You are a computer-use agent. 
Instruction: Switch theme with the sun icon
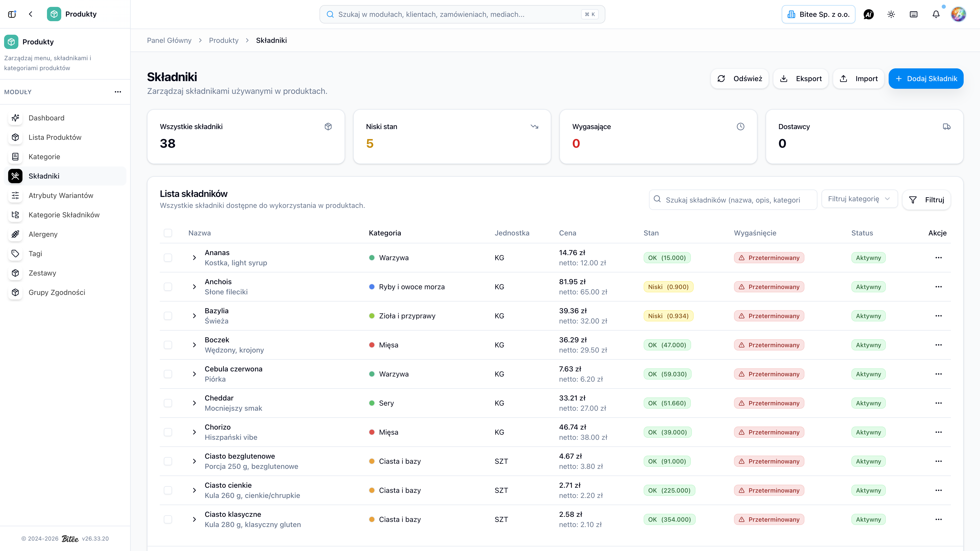(x=891, y=15)
